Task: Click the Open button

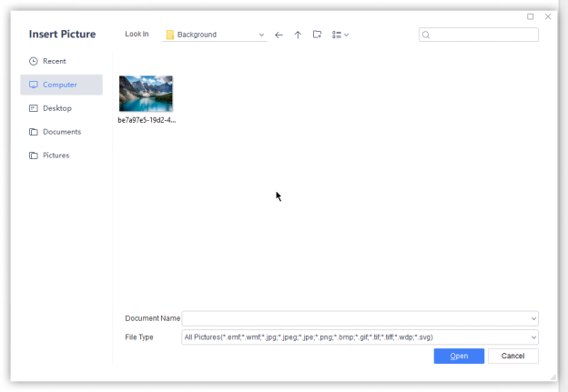Action: pyautogui.click(x=459, y=357)
